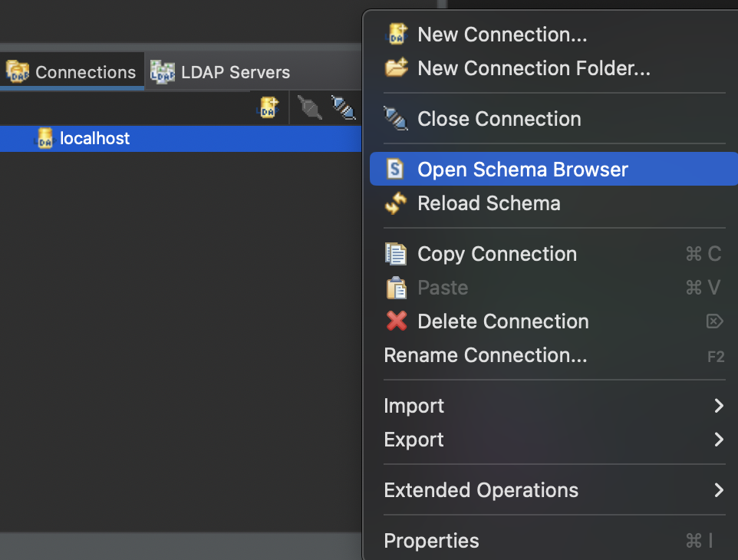
Task: Select New Connection... menu entry
Action: 502,35
